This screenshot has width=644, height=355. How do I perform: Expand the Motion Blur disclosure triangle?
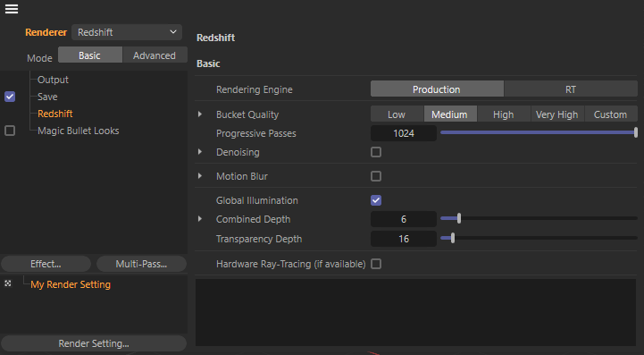click(x=200, y=176)
